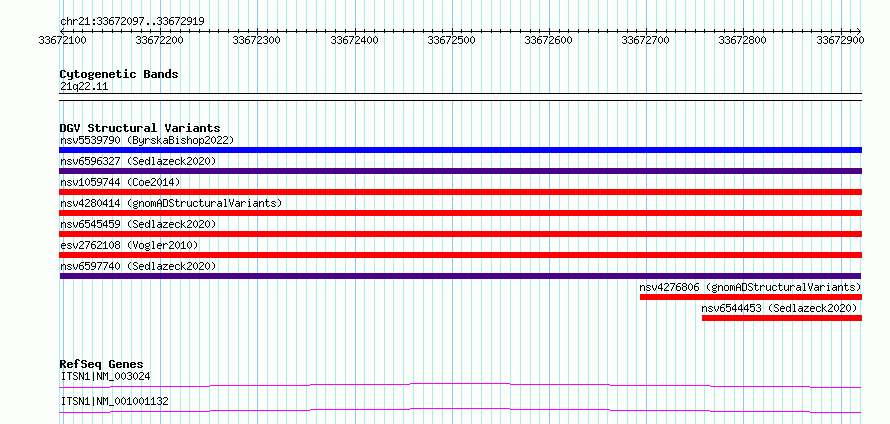The image size is (890, 424).
Task: Select the purple nsv6596327 variant bar
Action: click(x=460, y=171)
